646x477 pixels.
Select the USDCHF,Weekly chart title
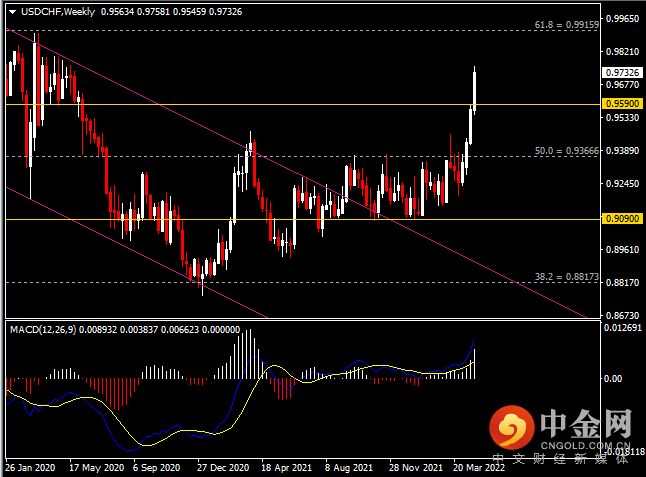[58, 12]
